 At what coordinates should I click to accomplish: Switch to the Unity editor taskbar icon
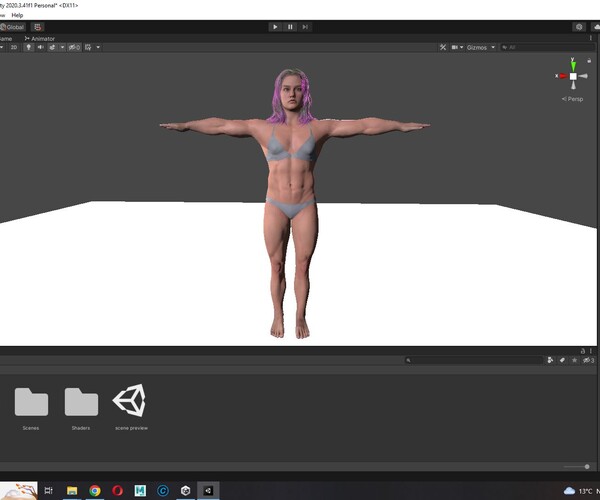point(208,490)
